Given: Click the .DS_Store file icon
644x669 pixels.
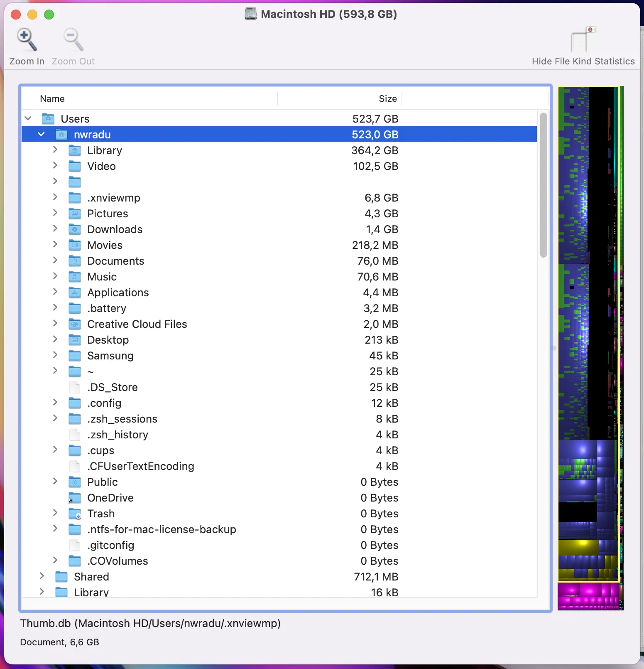Looking at the screenshot, I should click(x=75, y=387).
